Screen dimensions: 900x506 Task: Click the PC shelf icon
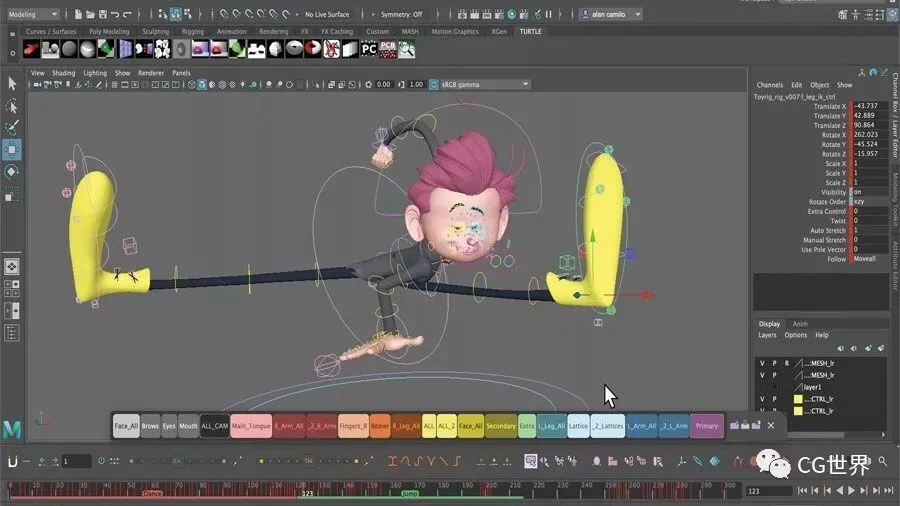[x=368, y=49]
